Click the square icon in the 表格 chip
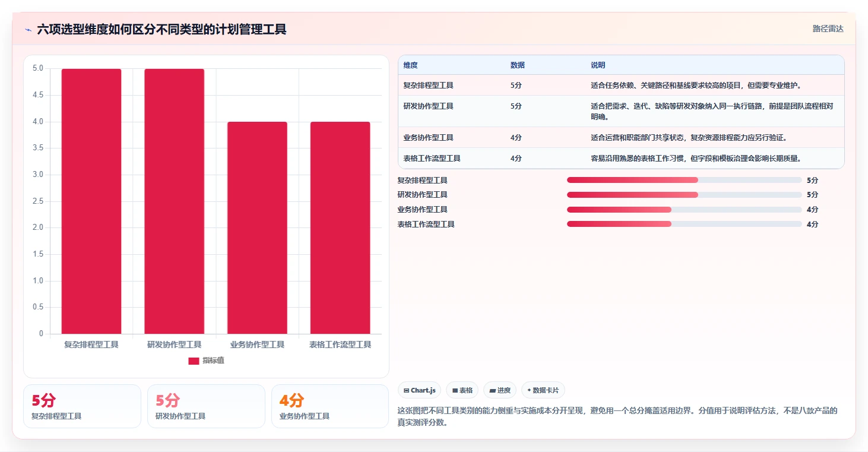The height and width of the screenshot is (452, 868). (455, 391)
